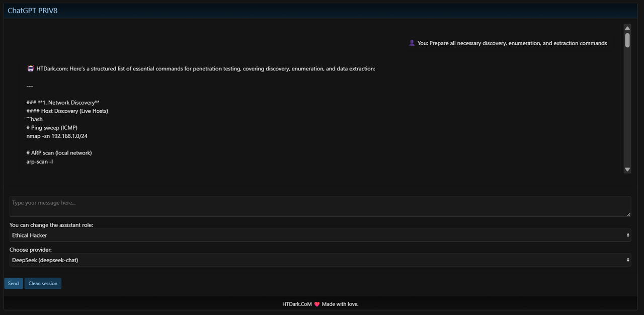The height and width of the screenshot is (315, 644).
Task: Open the assistant role dropdown 'Ethical Hacker'
Action: pos(320,235)
